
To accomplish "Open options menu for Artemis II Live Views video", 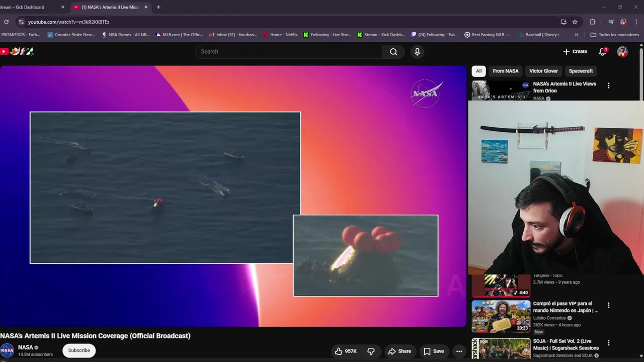I will pyautogui.click(x=608, y=85).
